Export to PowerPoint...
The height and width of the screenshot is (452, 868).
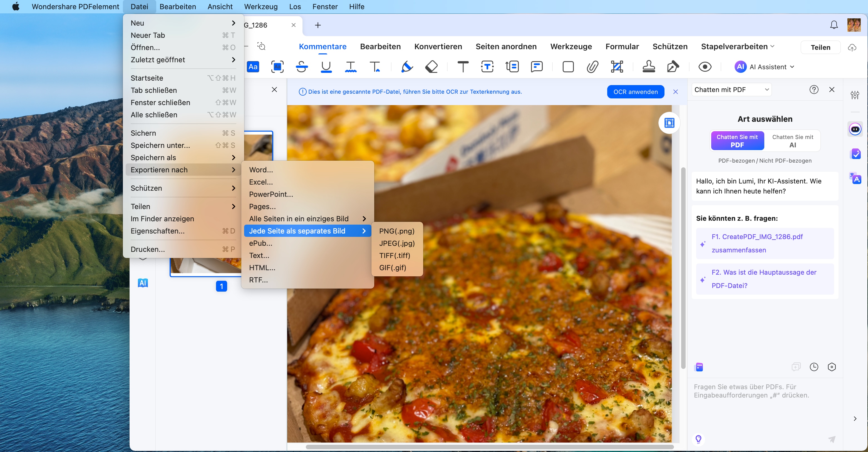308,194
